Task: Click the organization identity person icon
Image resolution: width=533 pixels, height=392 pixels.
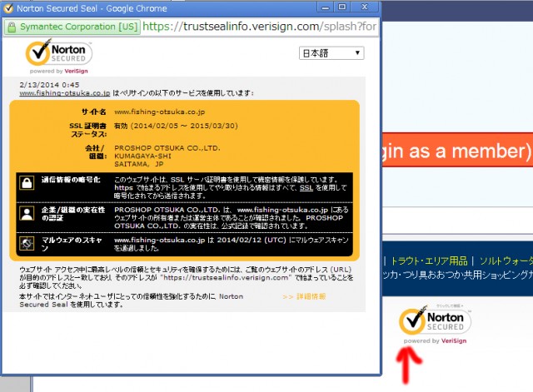Action: (x=26, y=213)
